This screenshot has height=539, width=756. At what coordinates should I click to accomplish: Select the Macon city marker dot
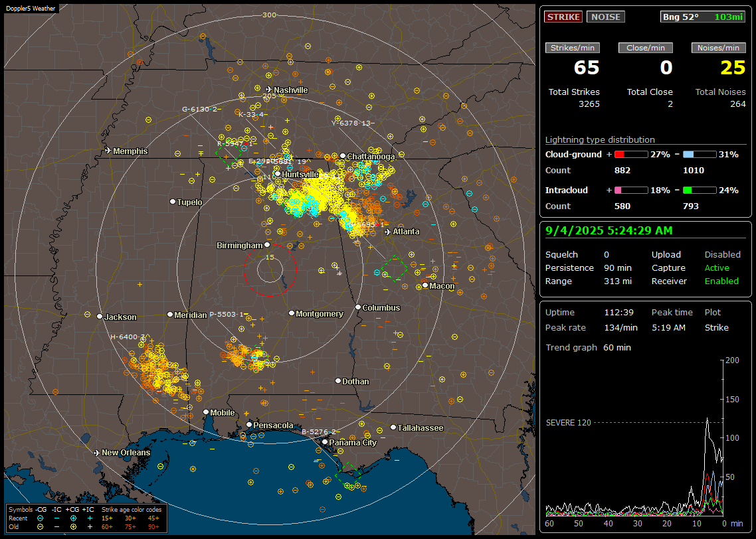425,285
